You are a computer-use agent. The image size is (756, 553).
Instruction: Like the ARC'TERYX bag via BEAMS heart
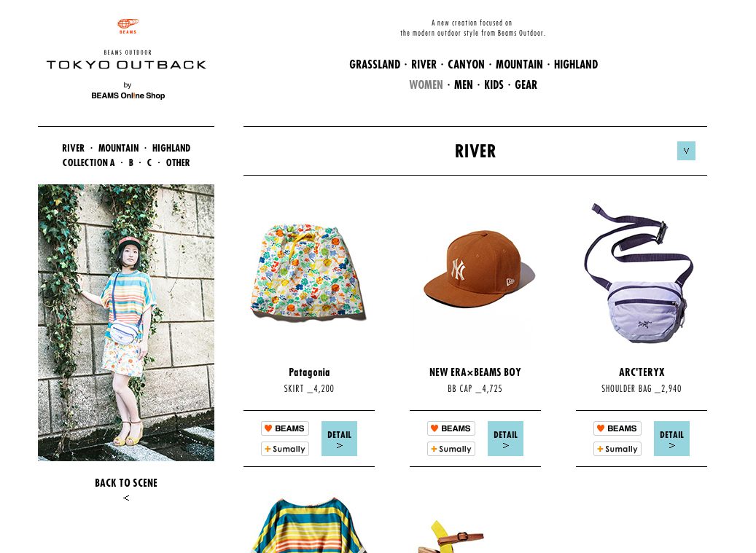click(x=617, y=428)
